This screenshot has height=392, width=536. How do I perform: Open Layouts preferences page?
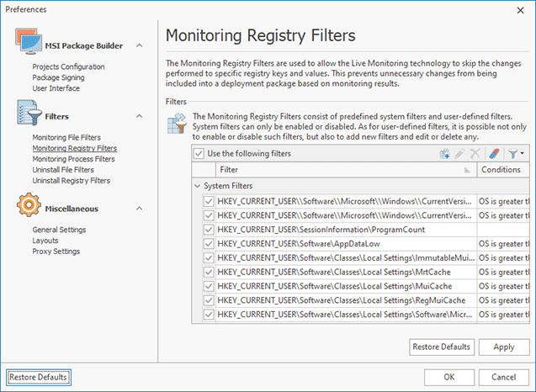point(45,241)
